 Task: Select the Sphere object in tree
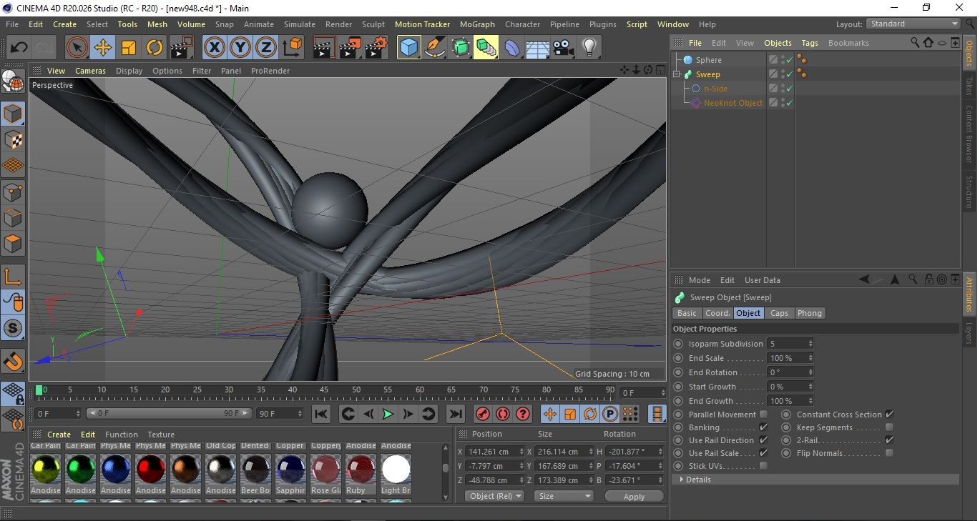point(708,60)
